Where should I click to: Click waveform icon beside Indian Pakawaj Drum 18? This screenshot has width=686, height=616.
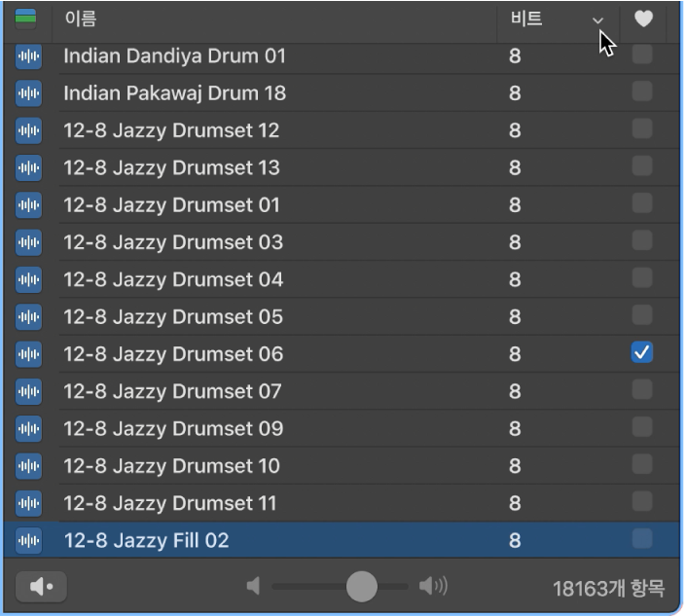pyautogui.click(x=29, y=93)
